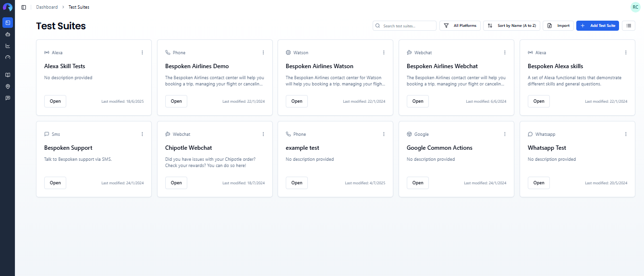Open the Bespoken Airlines Demo suite

[x=176, y=101]
